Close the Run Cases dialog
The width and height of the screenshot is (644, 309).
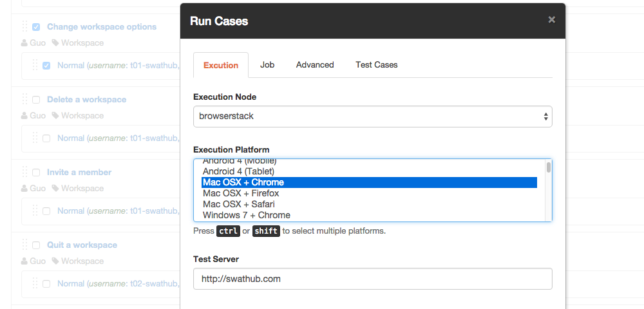551,20
